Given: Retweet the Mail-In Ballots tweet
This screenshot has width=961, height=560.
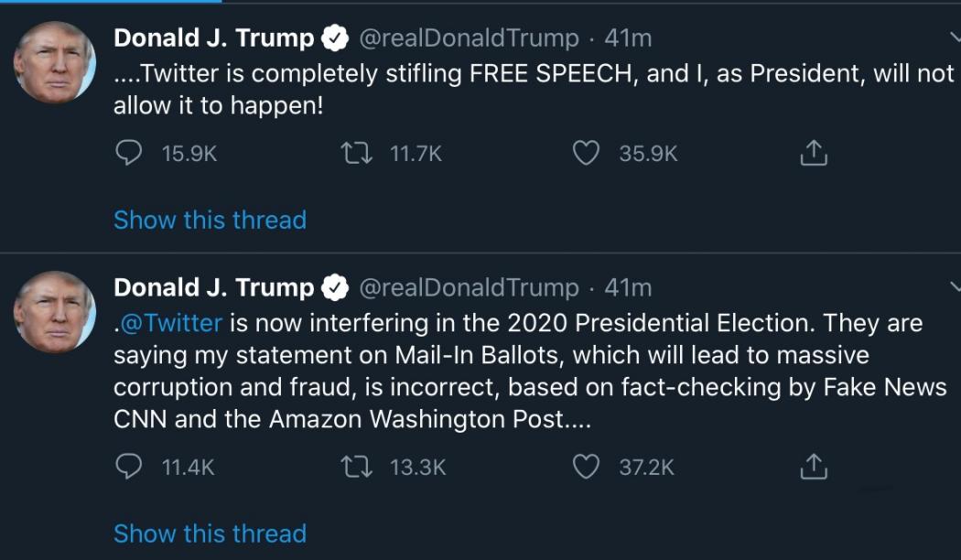Looking at the screenshot, I should point(357,467).
